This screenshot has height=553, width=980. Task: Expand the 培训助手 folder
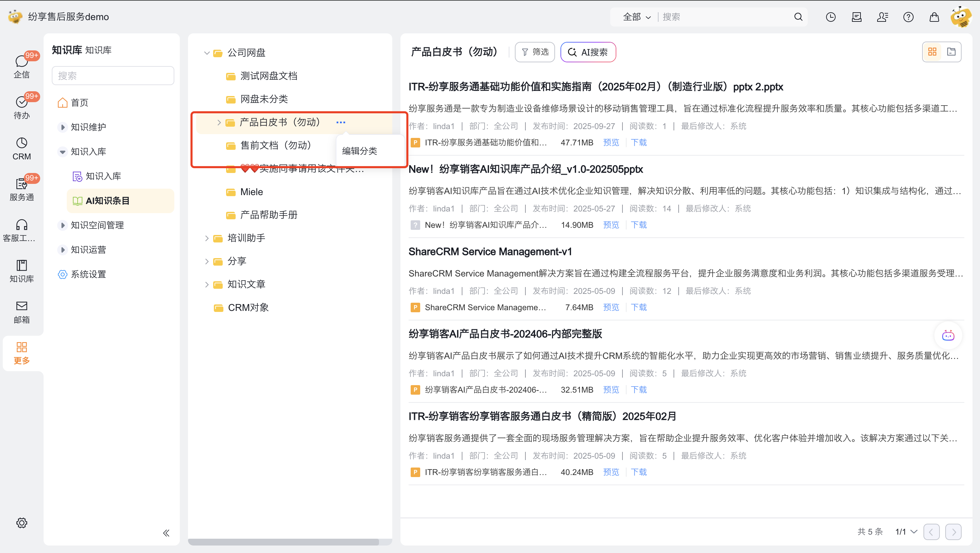tap(207, 238)
